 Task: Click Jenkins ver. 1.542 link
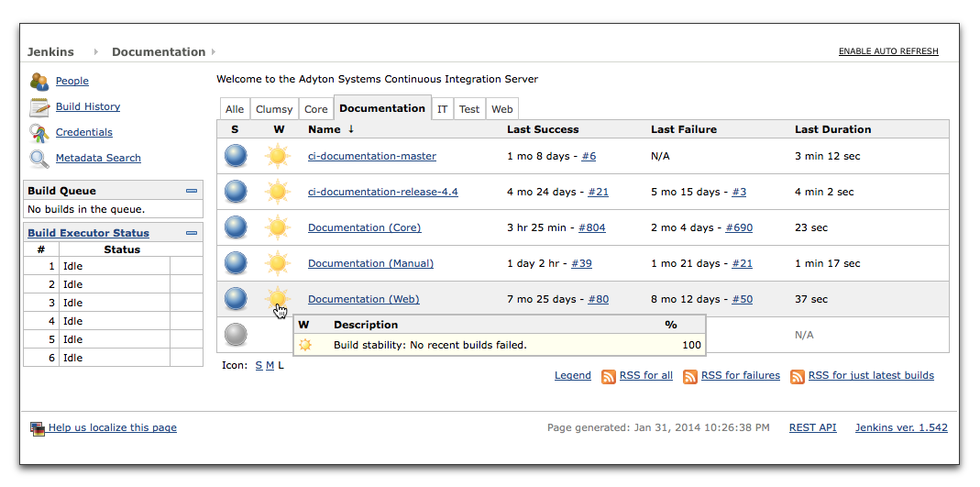[901, 427]
